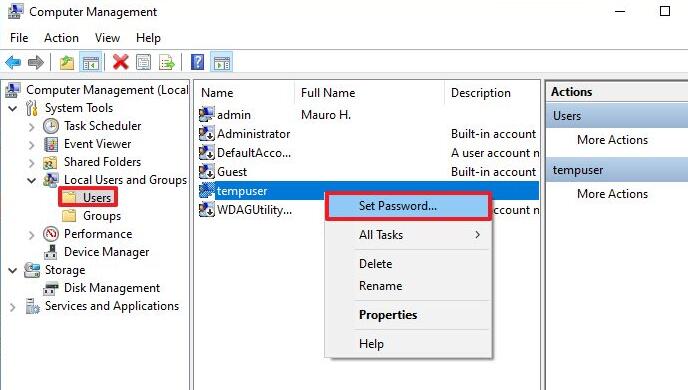688x390 pixels.
Task: Collapse the Local Users and Groups node
Action: point(31,180)
